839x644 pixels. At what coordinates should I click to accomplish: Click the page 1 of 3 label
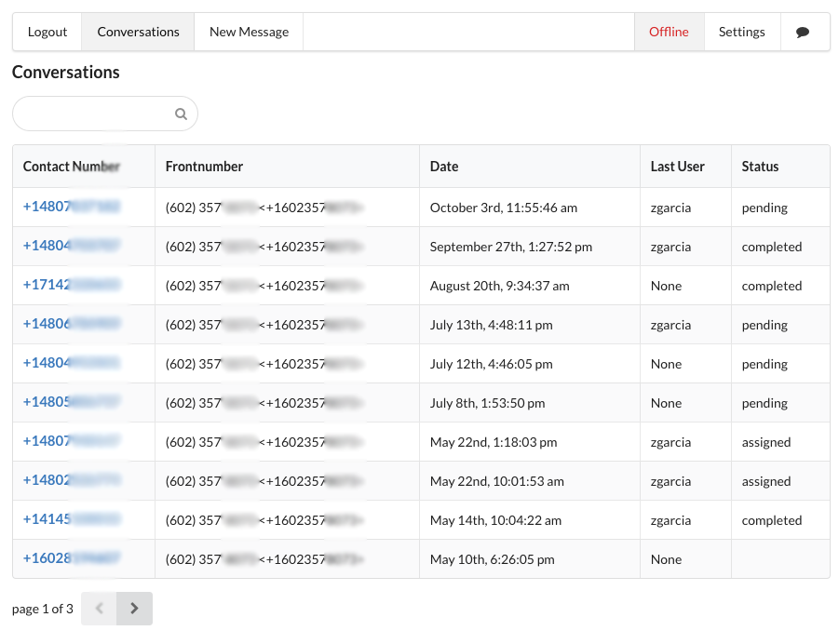click(x=42, y=609)
